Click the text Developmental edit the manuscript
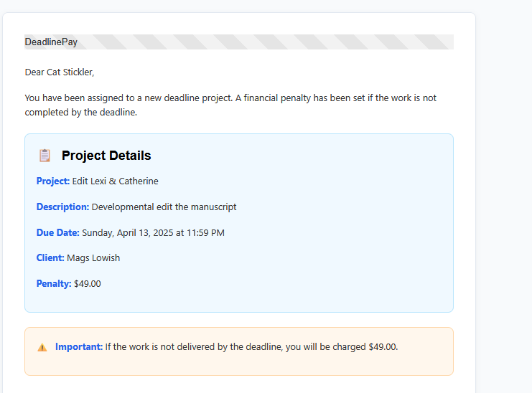Screen dimensions: 532x393 [x=164, y=207]
